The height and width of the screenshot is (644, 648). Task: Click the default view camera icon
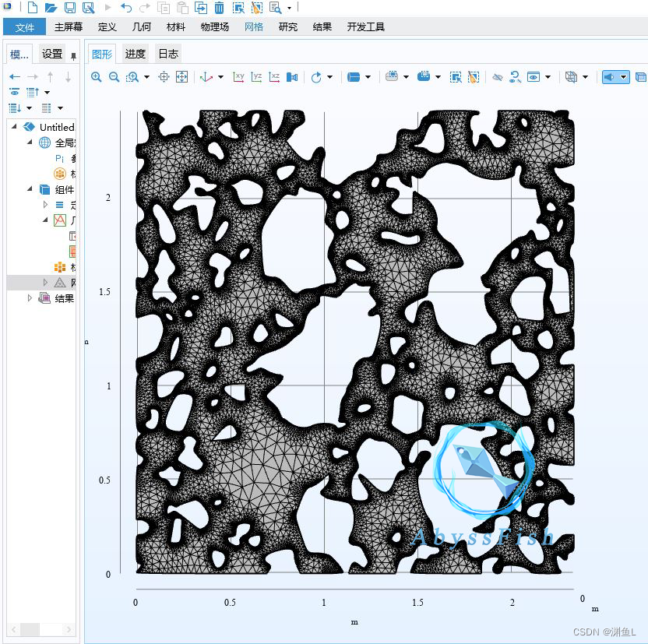click(292, 77)
